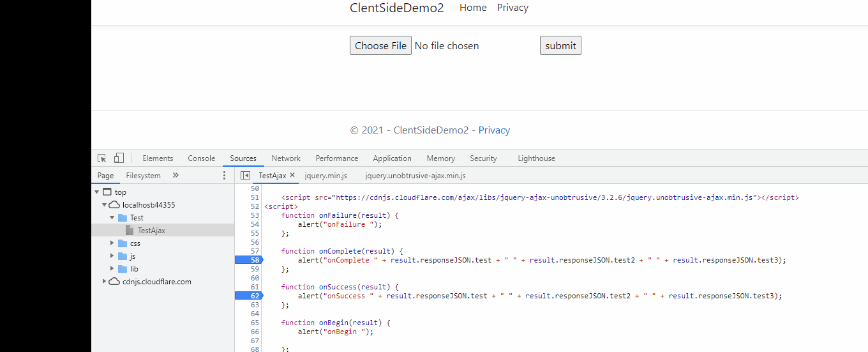Click the 'function onFailure(result)' line
This screenshot has height=352, width=868.
[x=340, y=215]
